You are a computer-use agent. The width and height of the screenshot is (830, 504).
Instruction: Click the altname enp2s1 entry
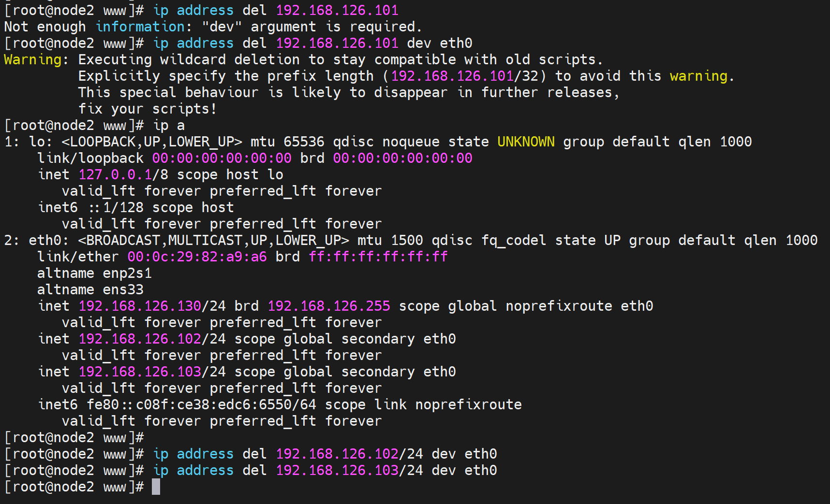[x=94, y=273]
